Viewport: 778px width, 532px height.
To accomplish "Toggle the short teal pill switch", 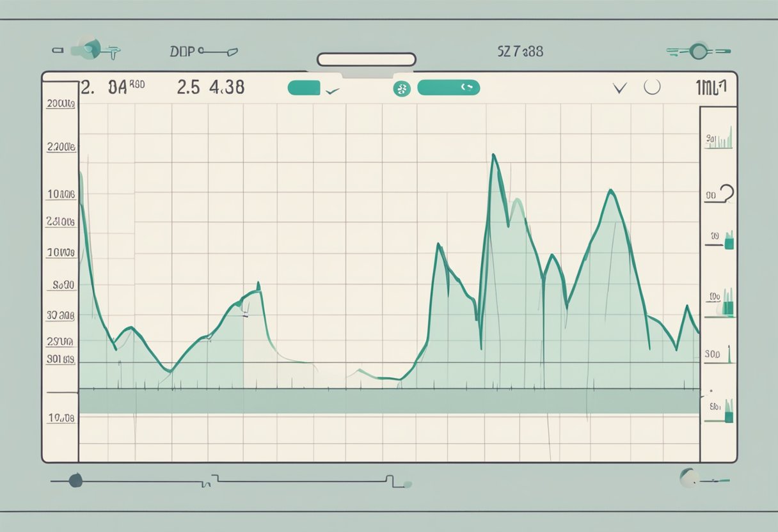I will tap(304, 88).
